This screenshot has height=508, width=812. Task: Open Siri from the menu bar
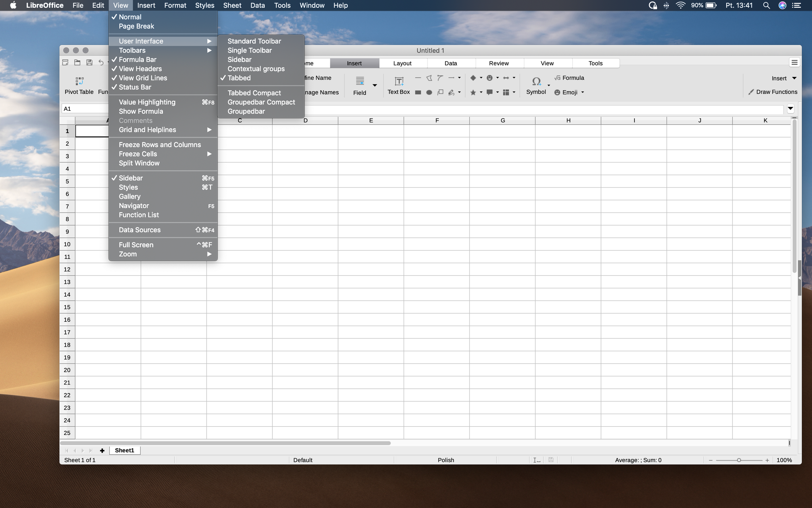pos(782,5)
